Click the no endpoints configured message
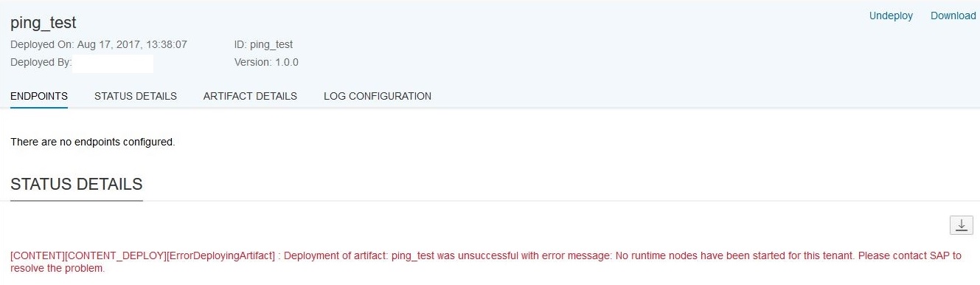This screenshot has height=285, width=980. 93,142
